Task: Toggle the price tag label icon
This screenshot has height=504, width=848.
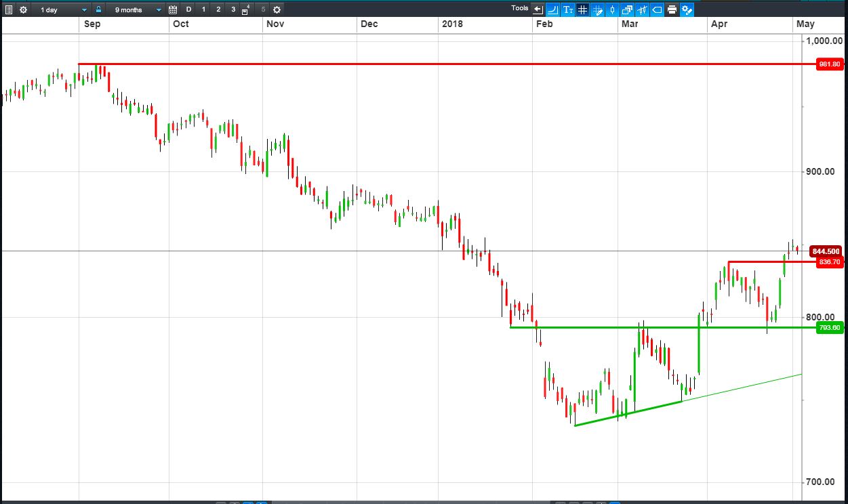Action: click(658, 9)
